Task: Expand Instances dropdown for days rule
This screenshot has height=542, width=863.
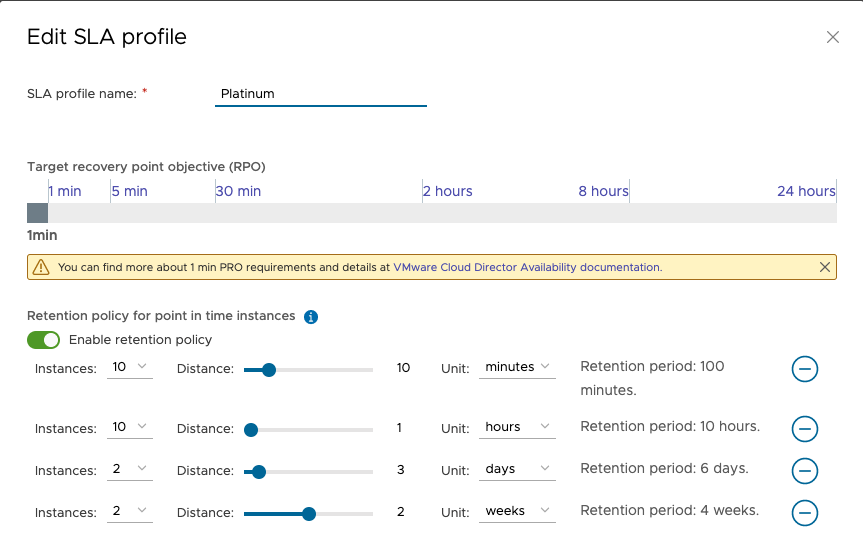Action: (x=130, y=470)
